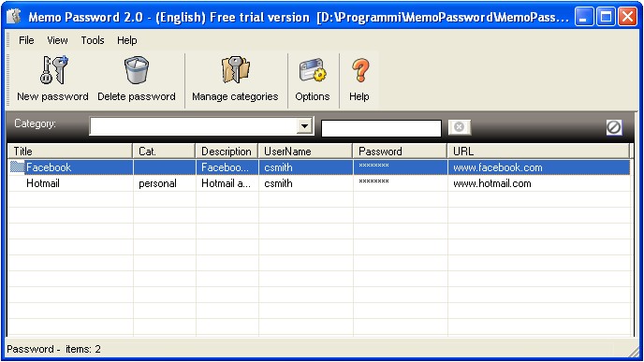Click the Help question mark icon
The image size is (644, 362).
[x=360, y=70]
